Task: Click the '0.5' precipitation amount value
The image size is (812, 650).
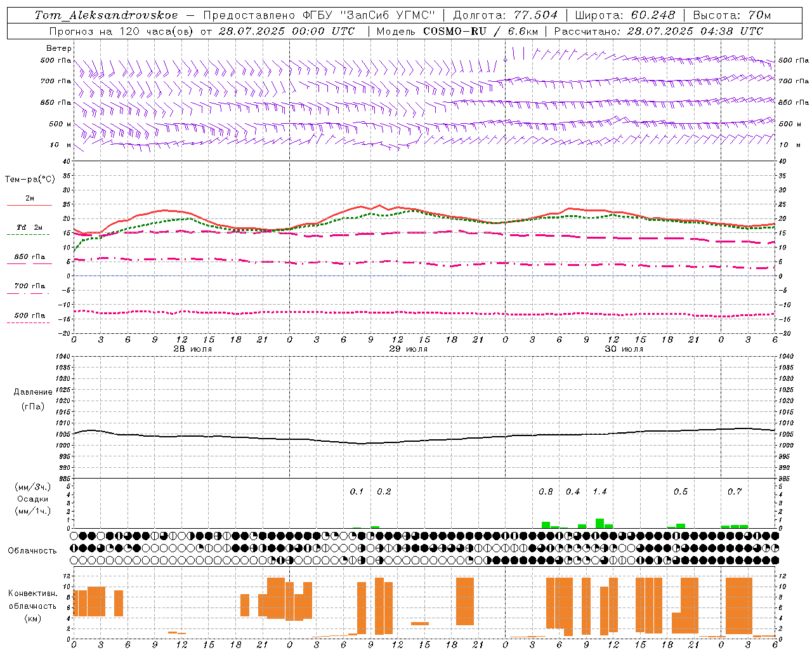Action: pos(681,492)
